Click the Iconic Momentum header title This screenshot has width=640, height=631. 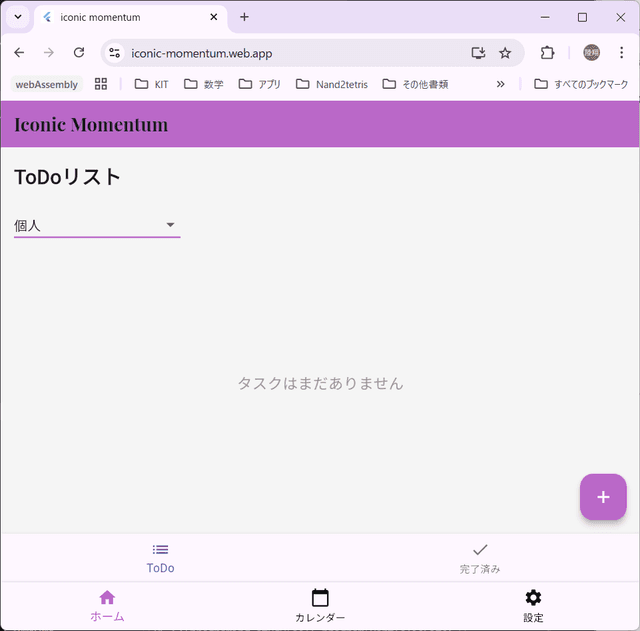(91, 124)
